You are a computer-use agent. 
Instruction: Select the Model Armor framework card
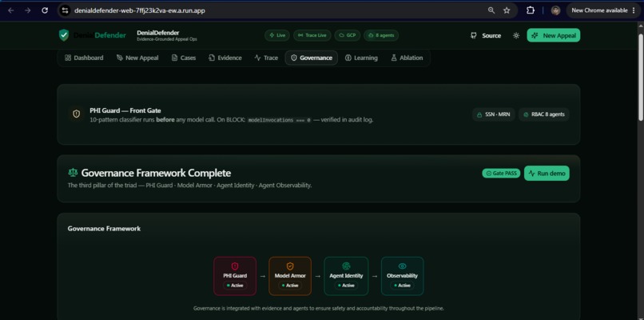290,276
